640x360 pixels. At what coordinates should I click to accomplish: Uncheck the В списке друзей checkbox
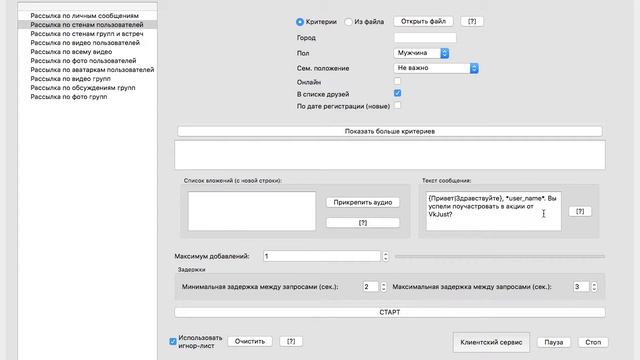(x=398, y=93)
